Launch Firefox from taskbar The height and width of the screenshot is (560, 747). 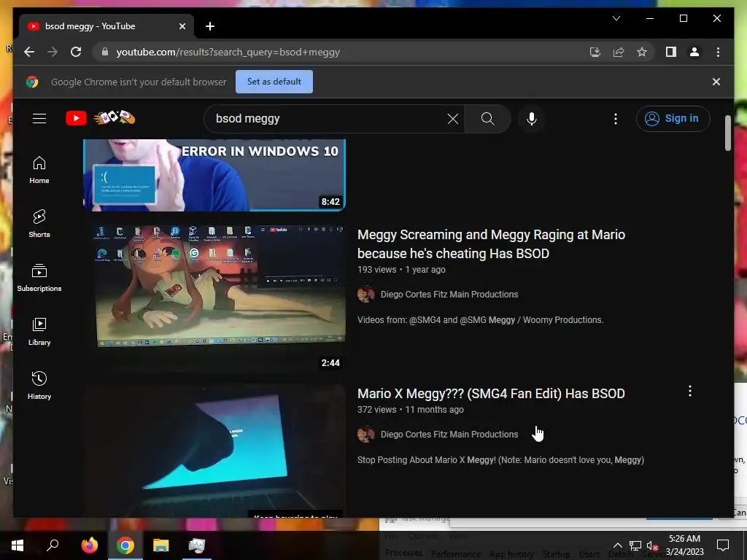pos(89,545)
